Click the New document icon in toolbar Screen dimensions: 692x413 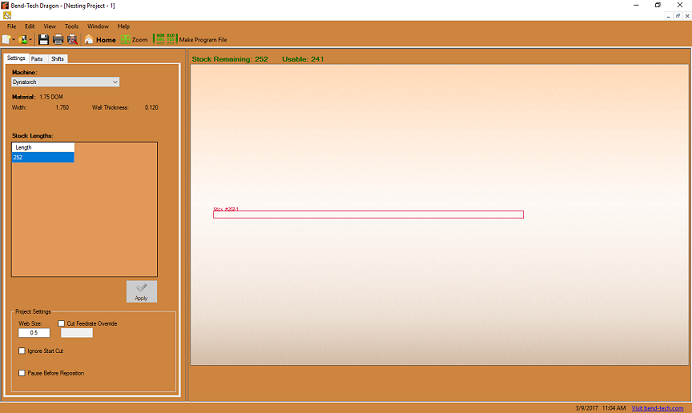(7, 39)
